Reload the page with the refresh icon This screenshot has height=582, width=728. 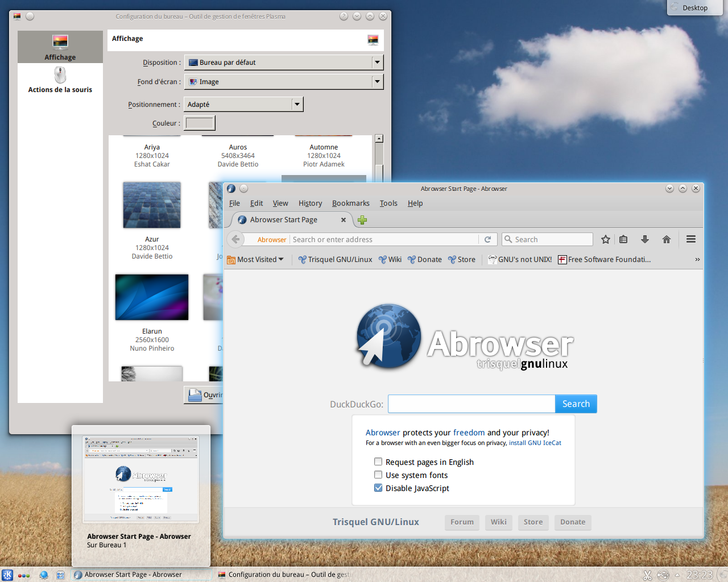click(487, 239)
